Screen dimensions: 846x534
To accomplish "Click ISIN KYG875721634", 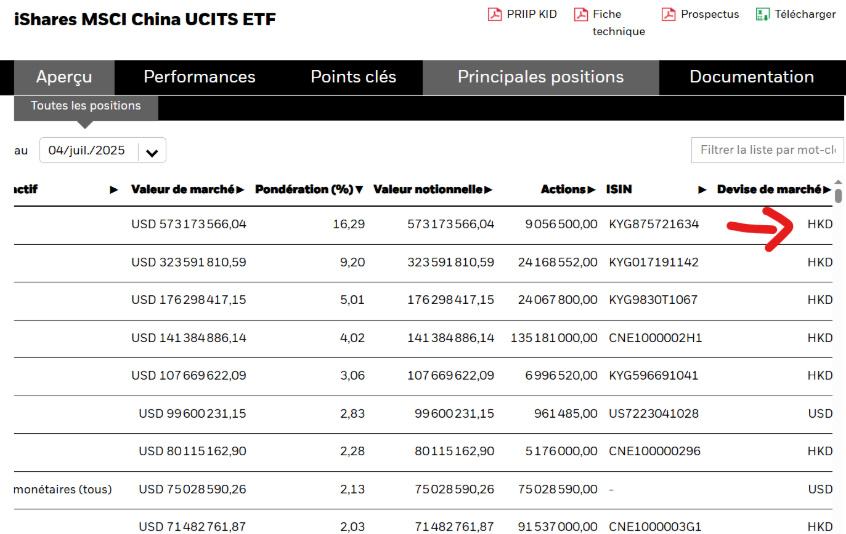I will (x=653, y=224).
